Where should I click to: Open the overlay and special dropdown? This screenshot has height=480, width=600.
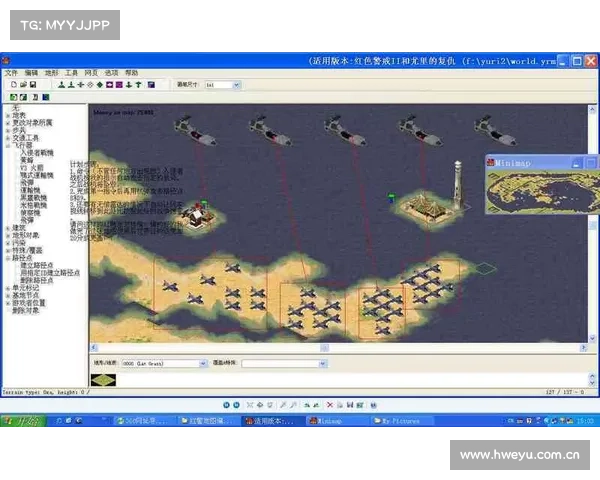(323, 363)
